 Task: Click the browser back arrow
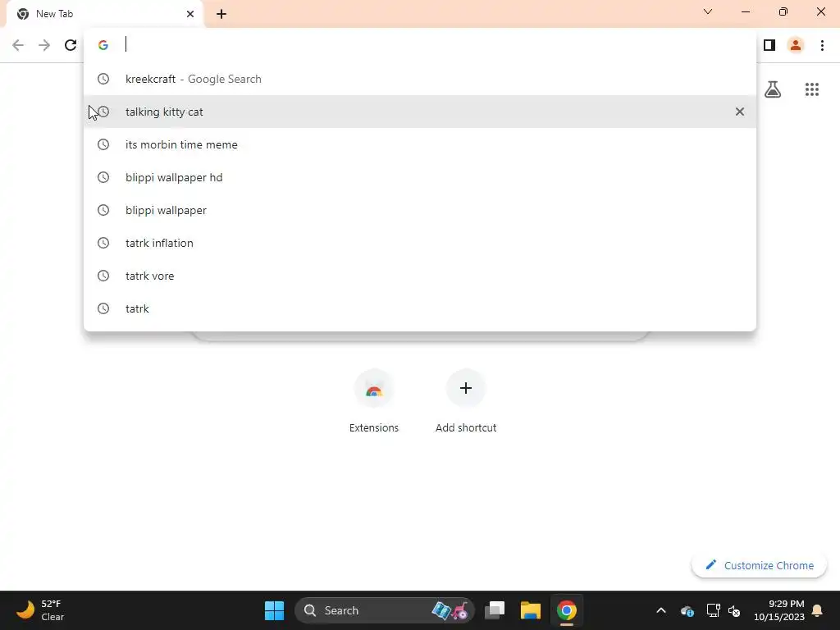(18, 45)
